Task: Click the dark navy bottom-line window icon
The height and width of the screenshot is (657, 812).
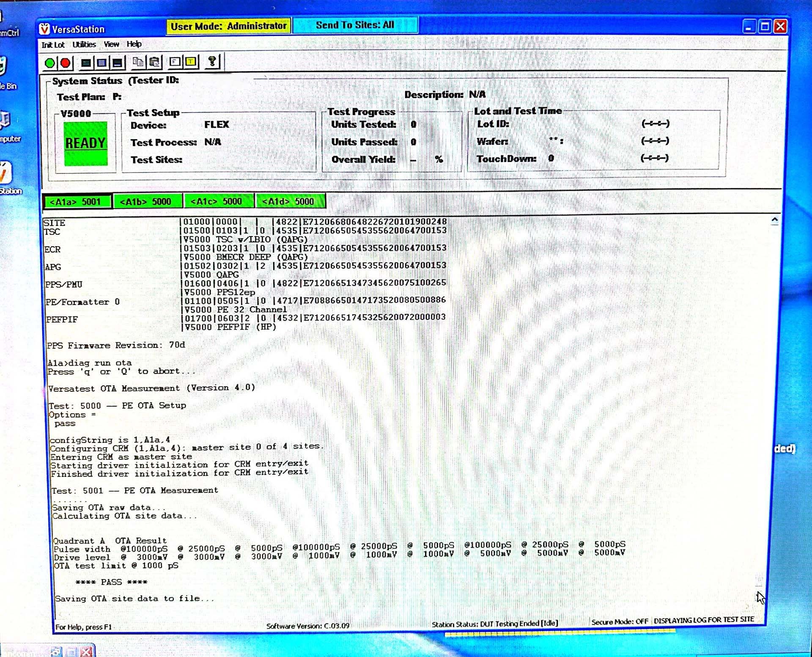Action: (118, 63)
